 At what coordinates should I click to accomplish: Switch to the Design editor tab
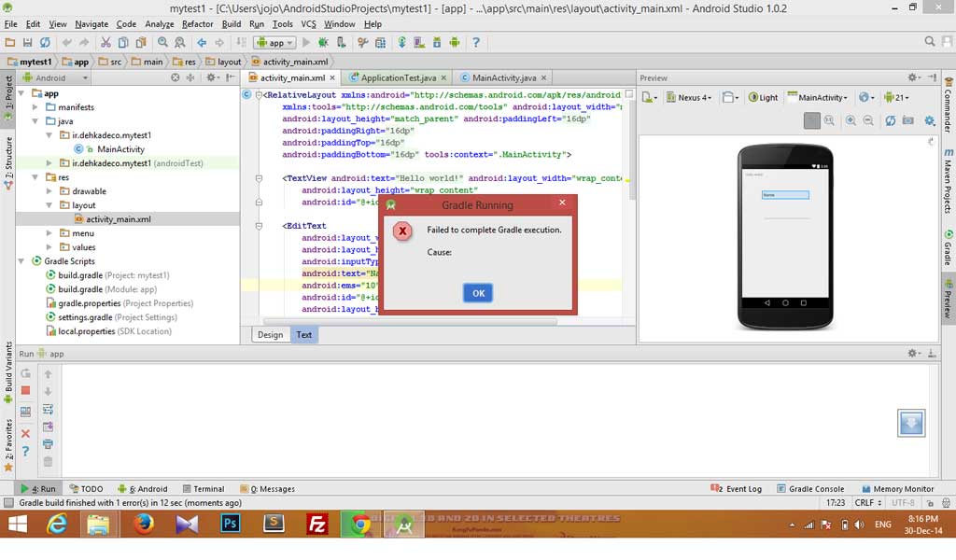[x=270, y=335]
